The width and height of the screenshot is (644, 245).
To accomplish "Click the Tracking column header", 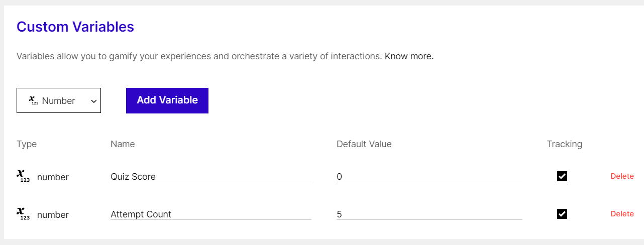I will pos(565,144).
